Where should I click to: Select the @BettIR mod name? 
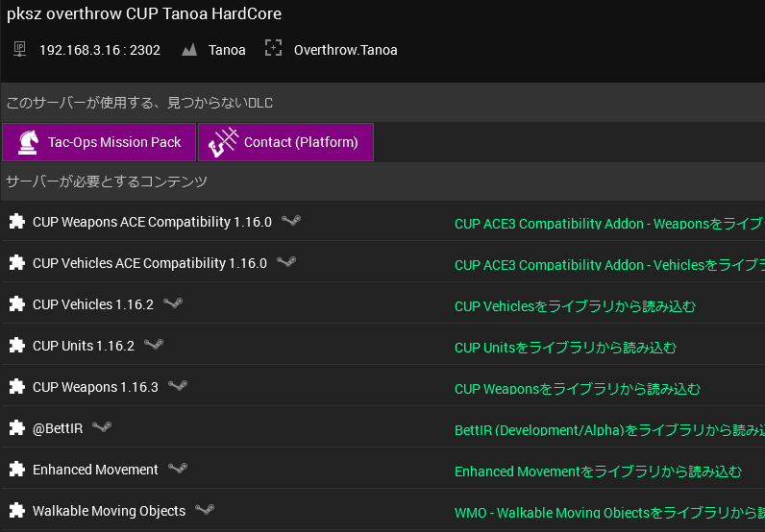pos(58,428)
